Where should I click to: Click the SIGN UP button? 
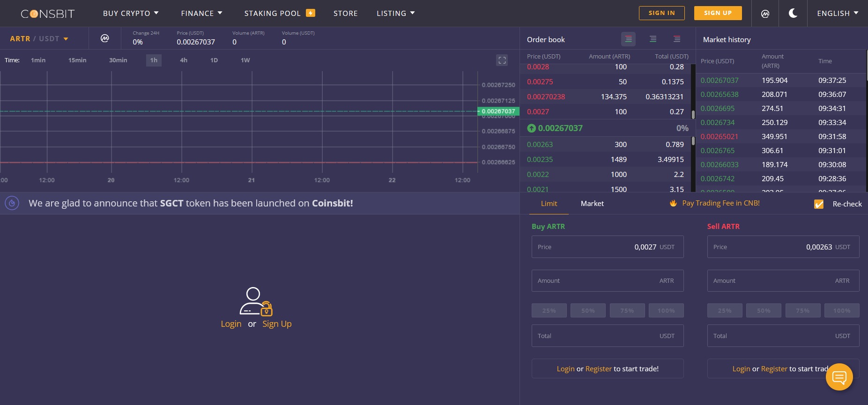coord(718,13)
